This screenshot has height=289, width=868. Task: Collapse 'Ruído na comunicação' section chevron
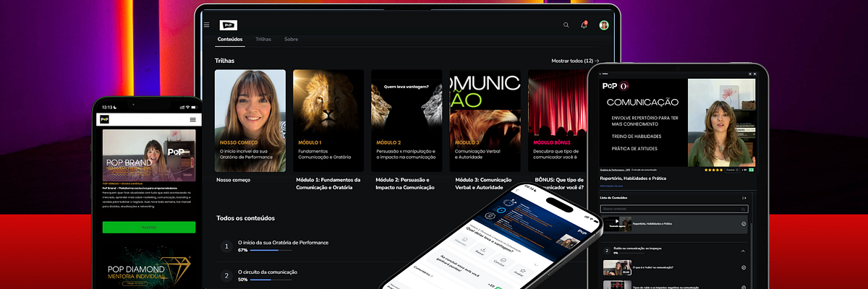tap(744, 250)
